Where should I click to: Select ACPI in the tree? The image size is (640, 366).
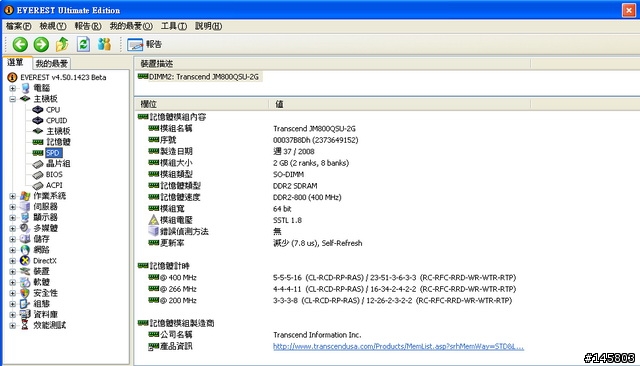click(x=54, y=185)
